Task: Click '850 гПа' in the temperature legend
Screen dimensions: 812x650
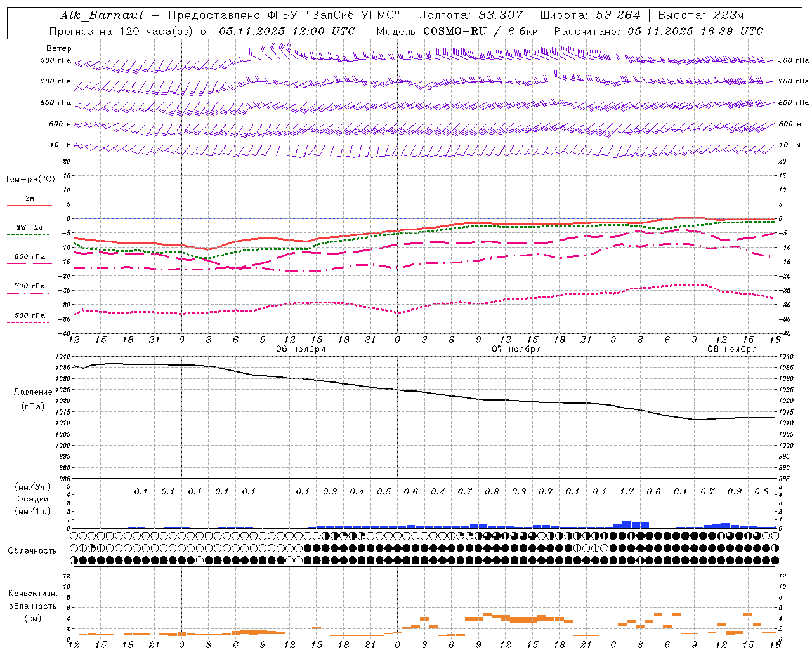Action: [x=30, y=256]
